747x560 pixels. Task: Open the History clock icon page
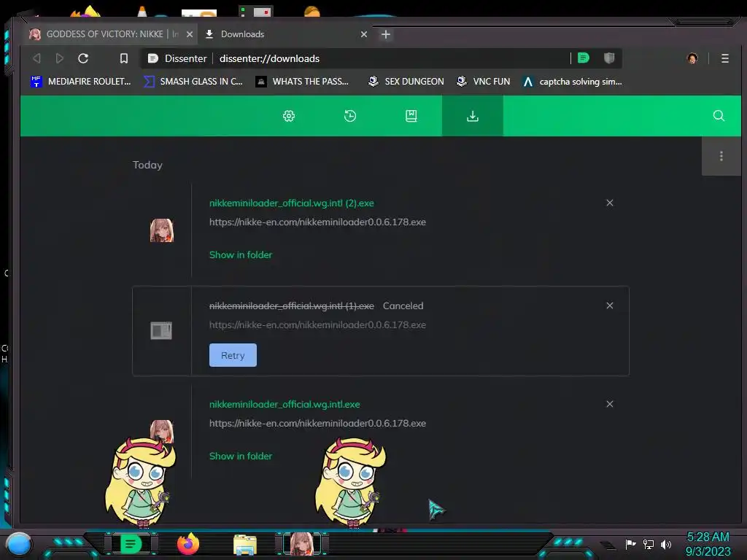[349, 116]
